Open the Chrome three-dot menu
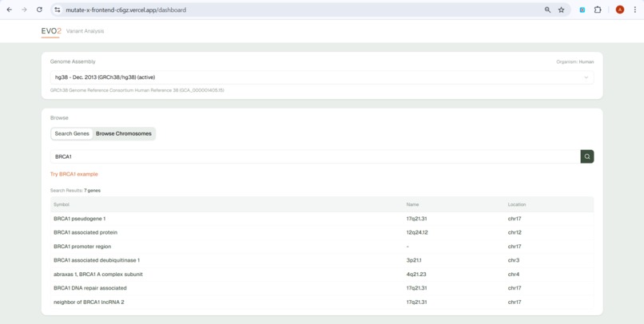The width and height of the screenshot is (644, 324). click(635, 10)
